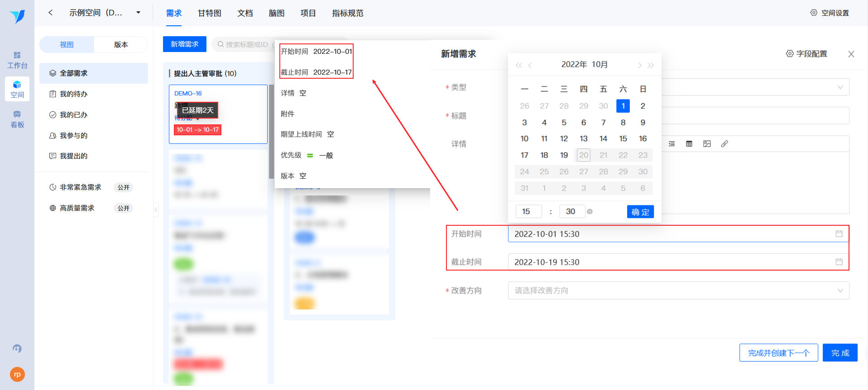This screenshot has height=390, width=868.
Task: Go to previous month in the calendar
Action: (530, 65)
